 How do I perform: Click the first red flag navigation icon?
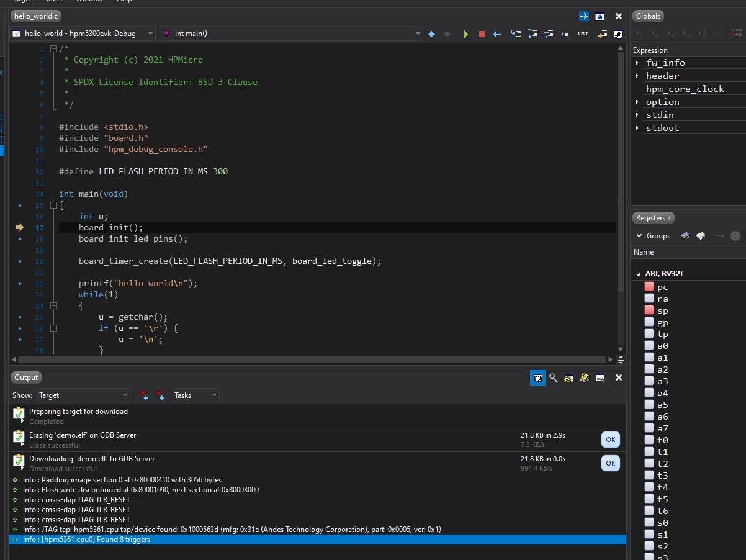pos(145,395)
